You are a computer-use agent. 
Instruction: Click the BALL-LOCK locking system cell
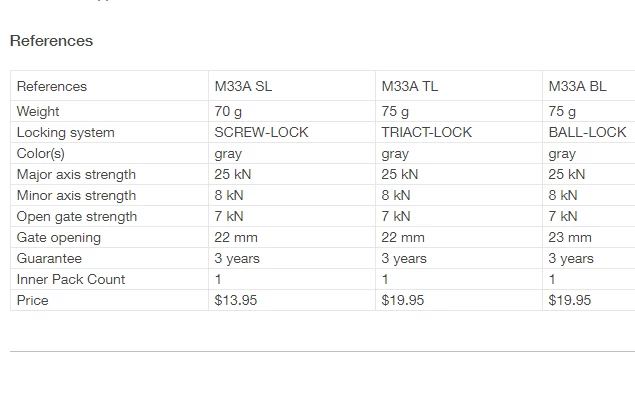[588, 132]
